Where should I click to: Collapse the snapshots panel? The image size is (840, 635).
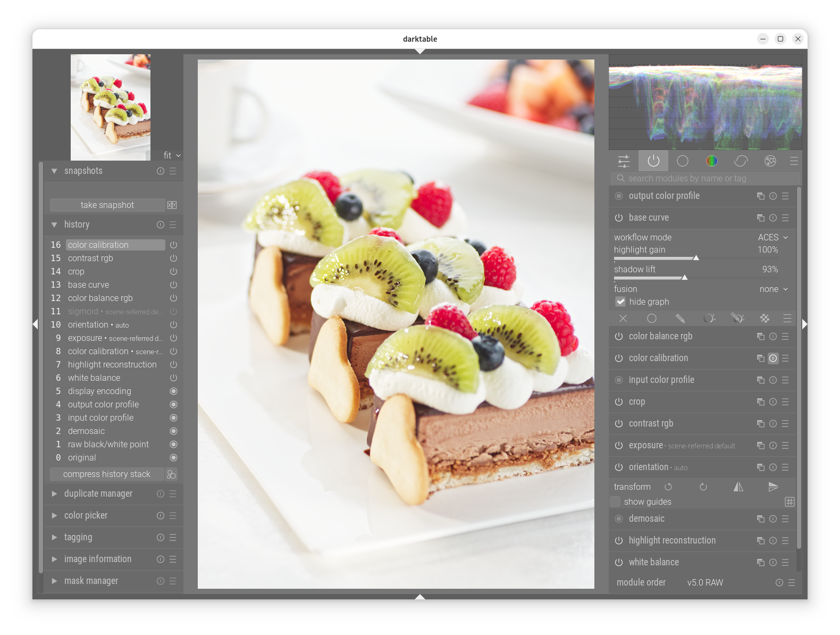54,171
